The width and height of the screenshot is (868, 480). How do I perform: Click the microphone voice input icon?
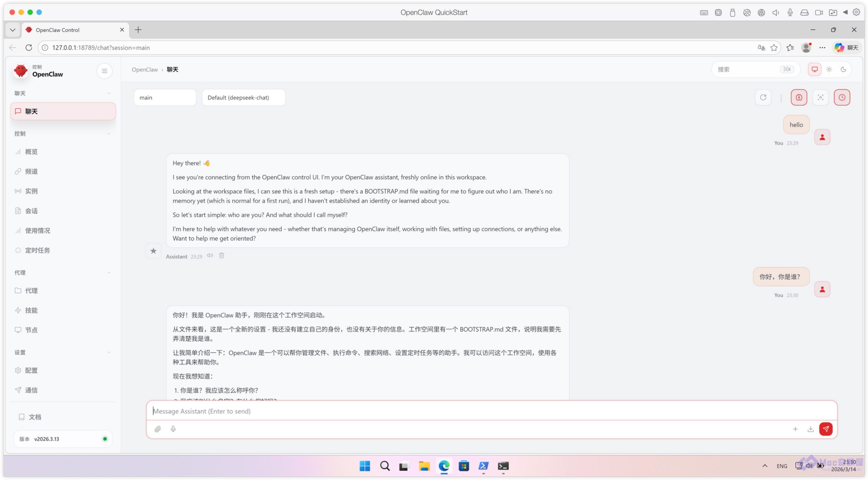click(x=173, y=429)
